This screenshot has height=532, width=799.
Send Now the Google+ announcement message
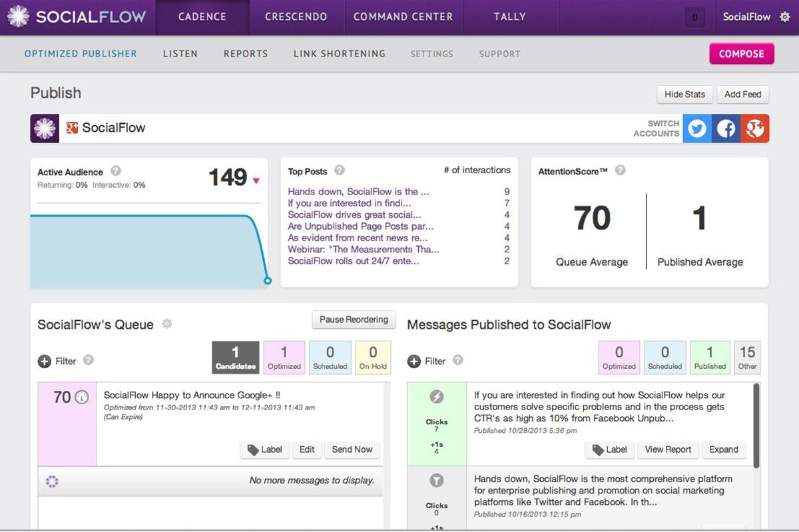point(352,449)
